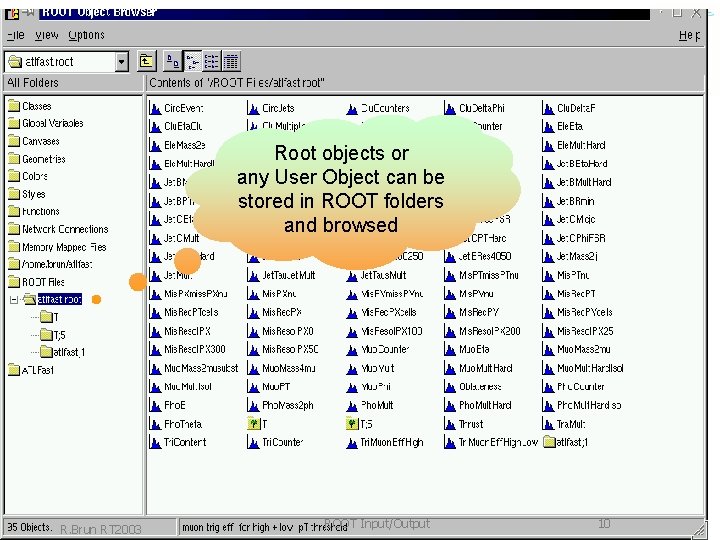Click the 'Contents of' path header
Image resolution: width=720 pixels, height=540 pixels.
(237, 83)
